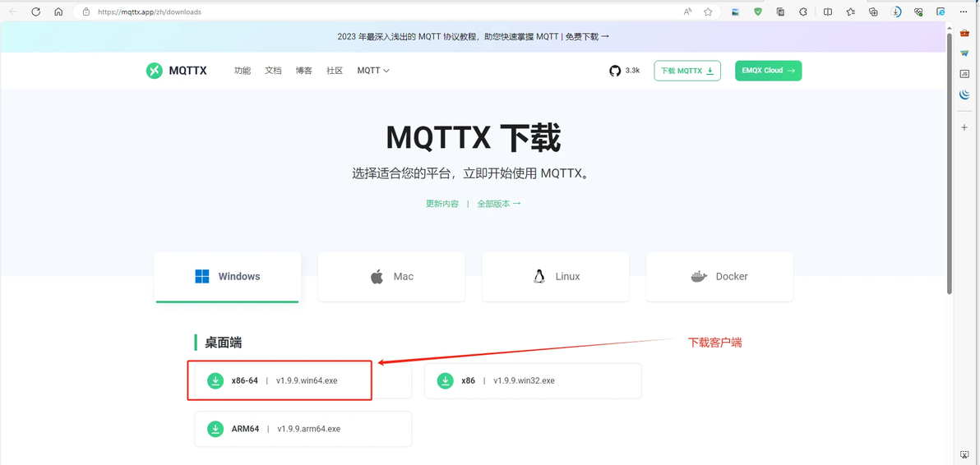Open the green shield ad-blocker extension
The image size is (980, 465).
click(x=758, y=12)
